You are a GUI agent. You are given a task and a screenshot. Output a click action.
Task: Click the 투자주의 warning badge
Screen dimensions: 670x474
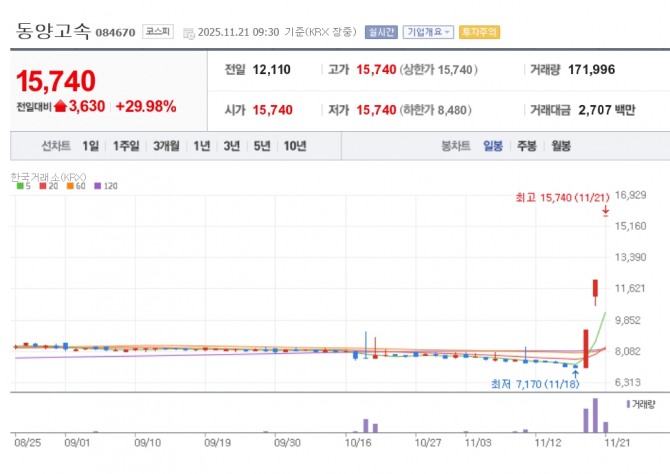point(479,32)
